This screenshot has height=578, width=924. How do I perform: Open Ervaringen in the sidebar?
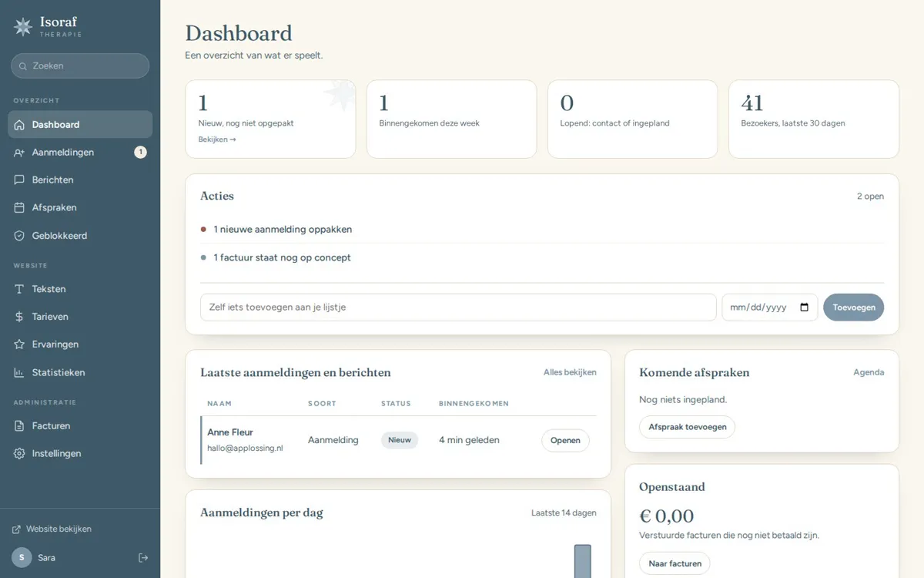tap(80, 344)
